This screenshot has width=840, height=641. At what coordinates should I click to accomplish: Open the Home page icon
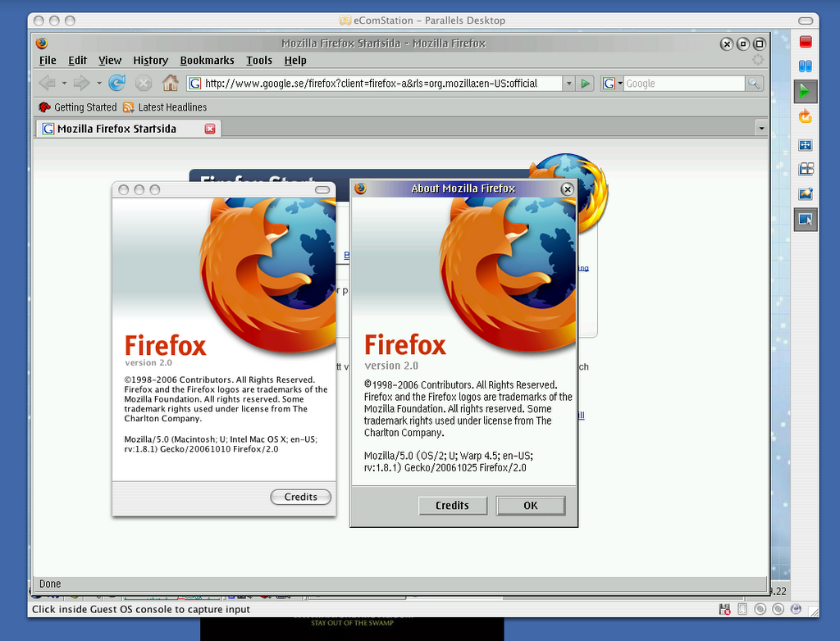click(x=171, y=83)
